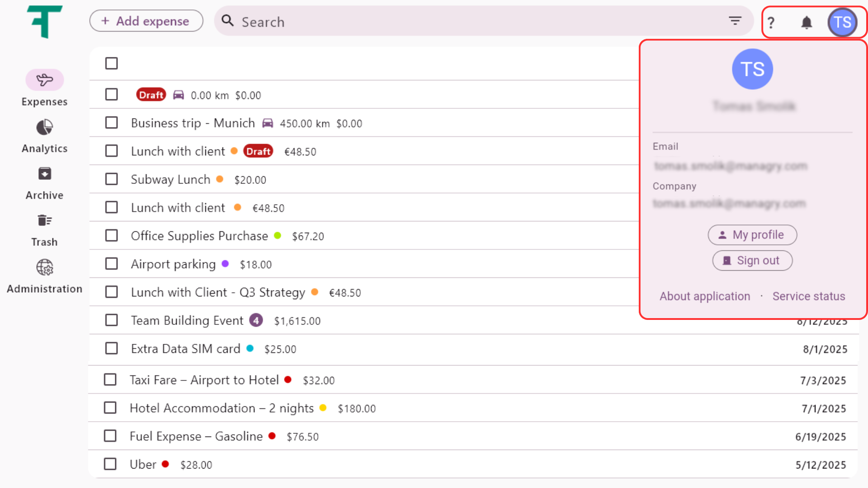Open the About application link

pyautogui.click(x=704, y=296)
